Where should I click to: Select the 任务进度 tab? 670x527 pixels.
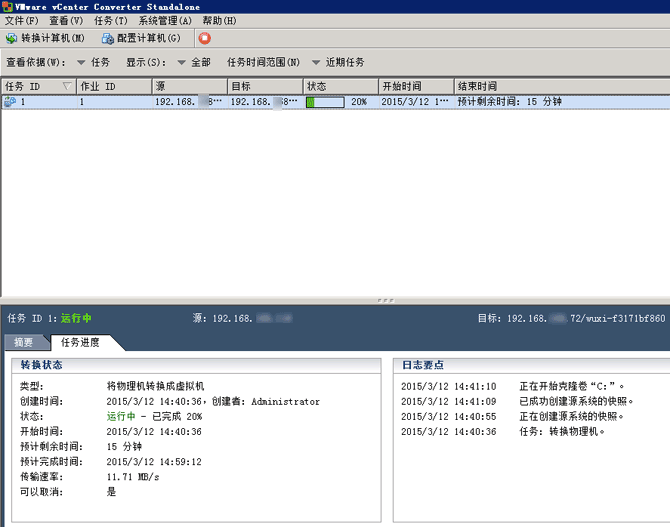[80, 342]
